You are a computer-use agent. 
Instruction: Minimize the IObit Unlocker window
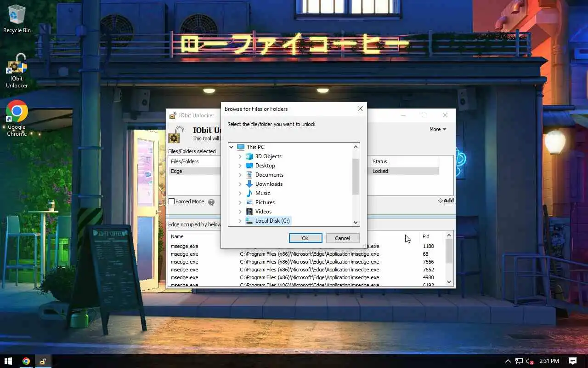[403, 115]
